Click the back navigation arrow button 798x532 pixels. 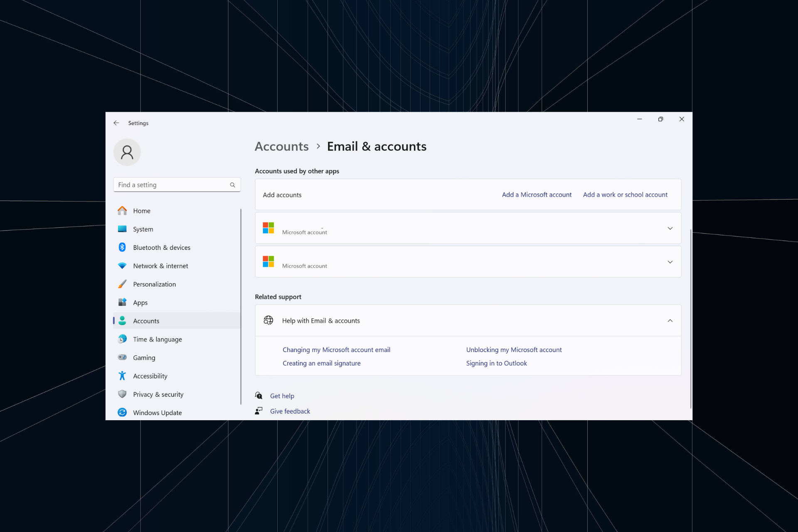click(117, 123)
